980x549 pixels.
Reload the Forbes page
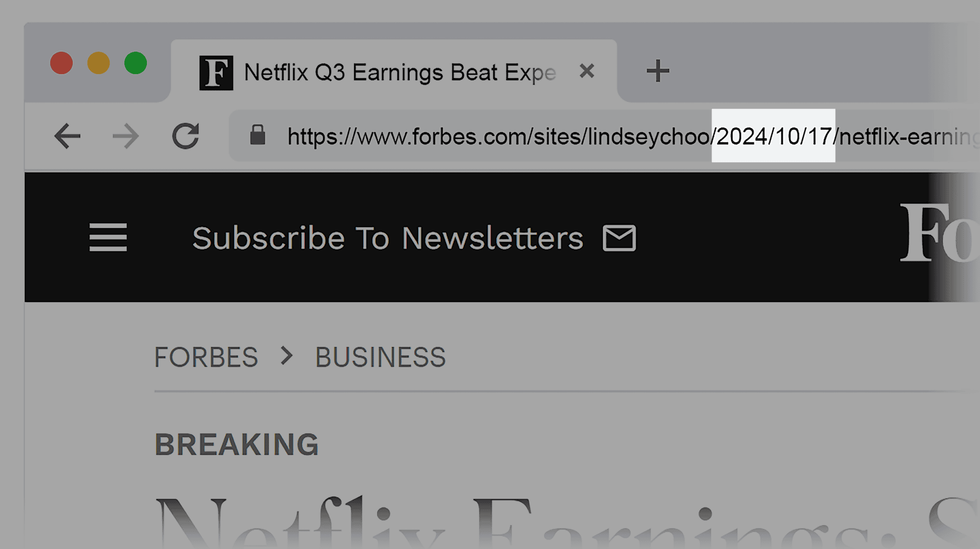coord(186,136)
